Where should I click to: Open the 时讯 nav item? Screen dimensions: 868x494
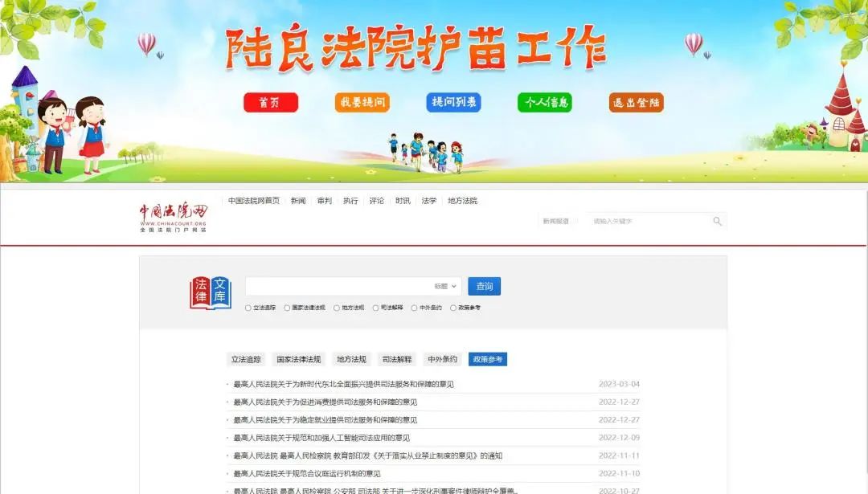403,201
